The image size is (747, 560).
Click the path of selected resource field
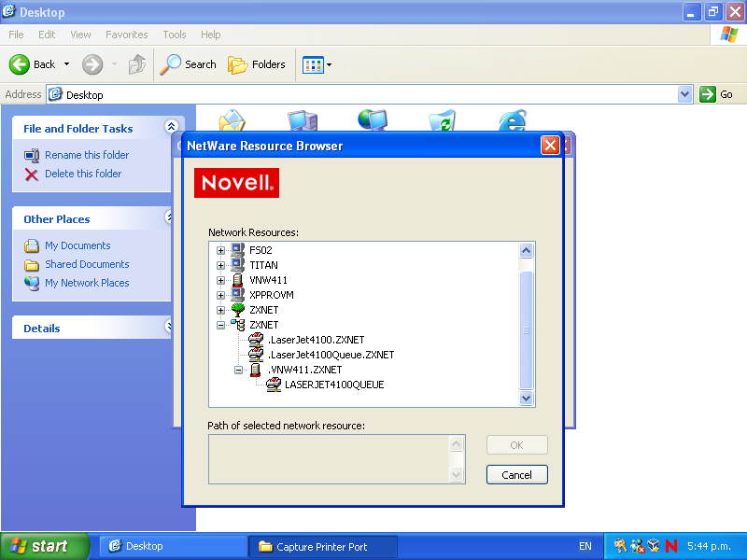coord(336,459)
